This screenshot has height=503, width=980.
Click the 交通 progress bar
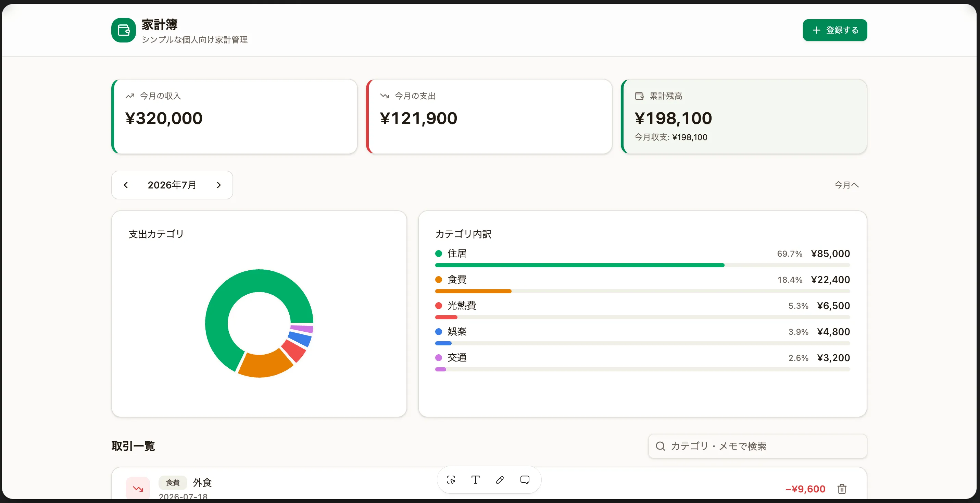(642, 369)
